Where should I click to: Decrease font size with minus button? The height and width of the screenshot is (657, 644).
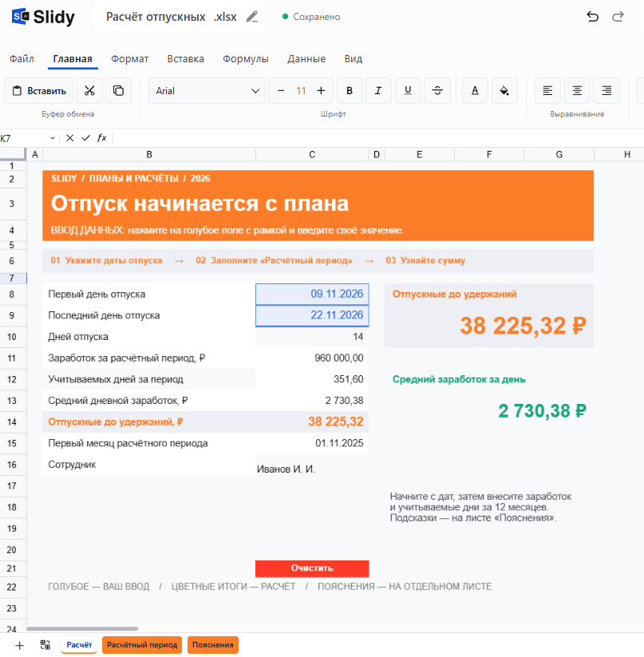point(281,90)
